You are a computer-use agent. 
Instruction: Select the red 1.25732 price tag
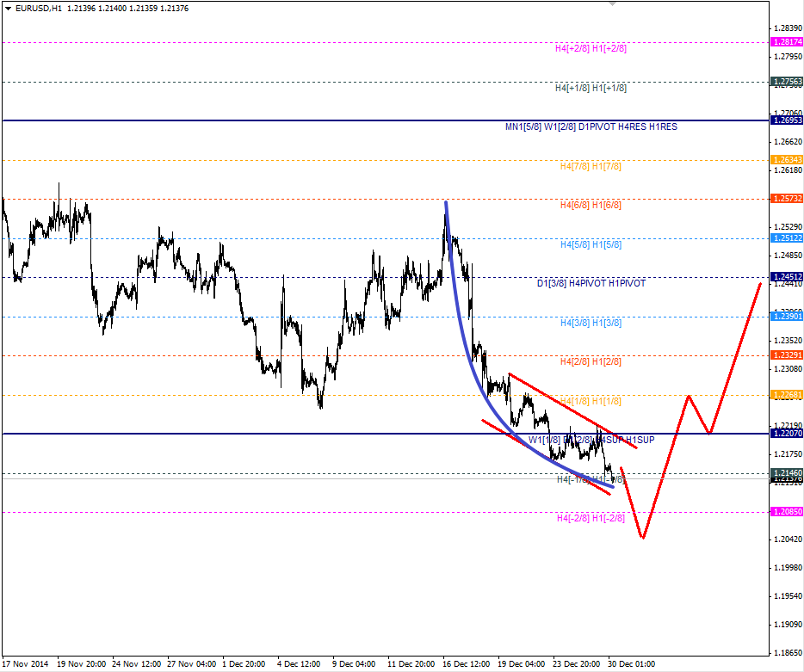(787, 199)
